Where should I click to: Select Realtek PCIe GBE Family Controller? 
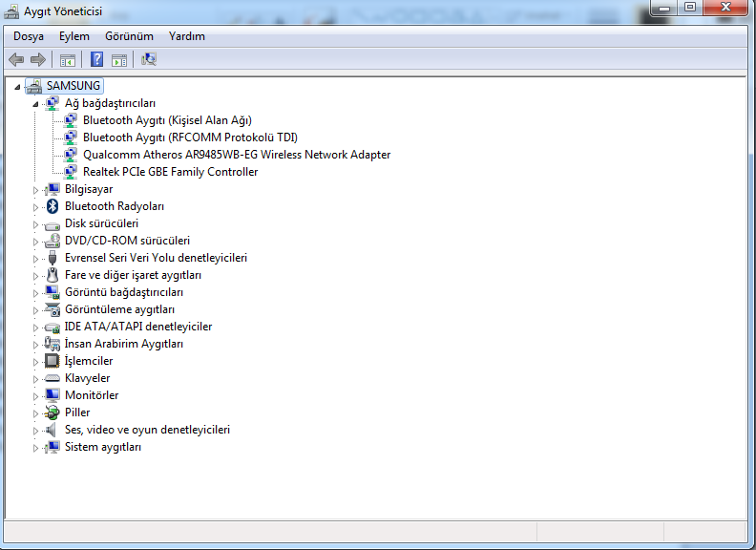(x=170, y=172)
